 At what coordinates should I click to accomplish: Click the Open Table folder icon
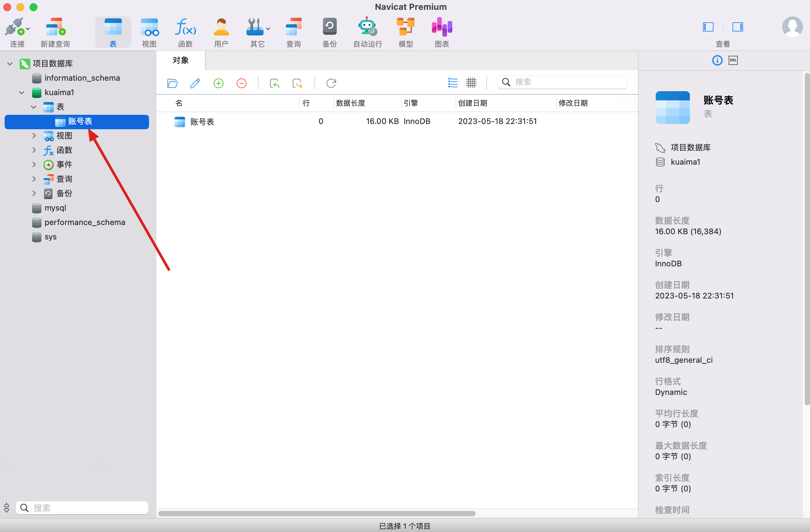coord(173,83)
